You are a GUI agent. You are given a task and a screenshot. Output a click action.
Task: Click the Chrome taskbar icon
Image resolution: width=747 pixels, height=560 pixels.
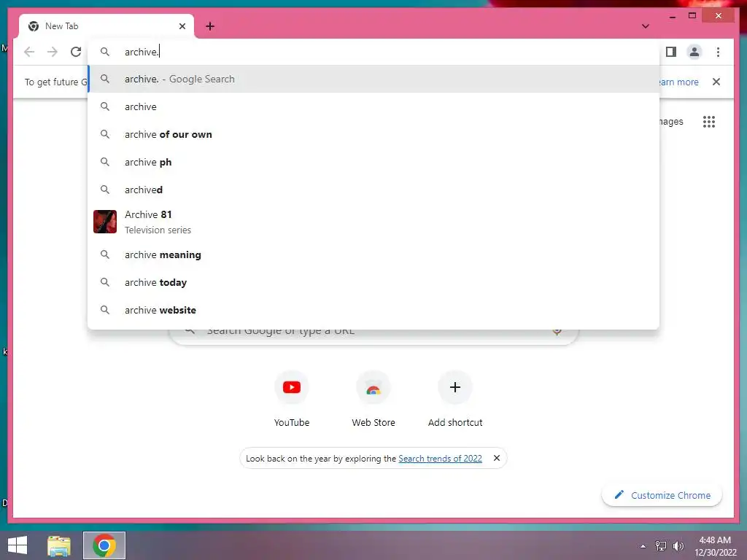click(x=104, y=545)
